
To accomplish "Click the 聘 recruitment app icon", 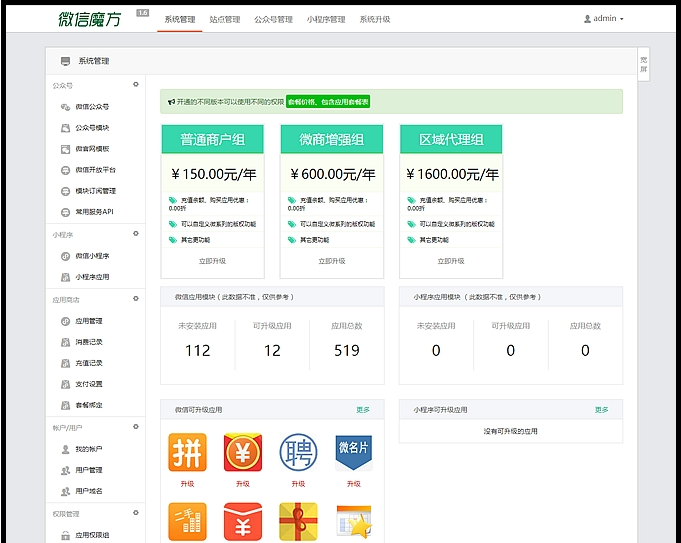I will coord(298,452).
